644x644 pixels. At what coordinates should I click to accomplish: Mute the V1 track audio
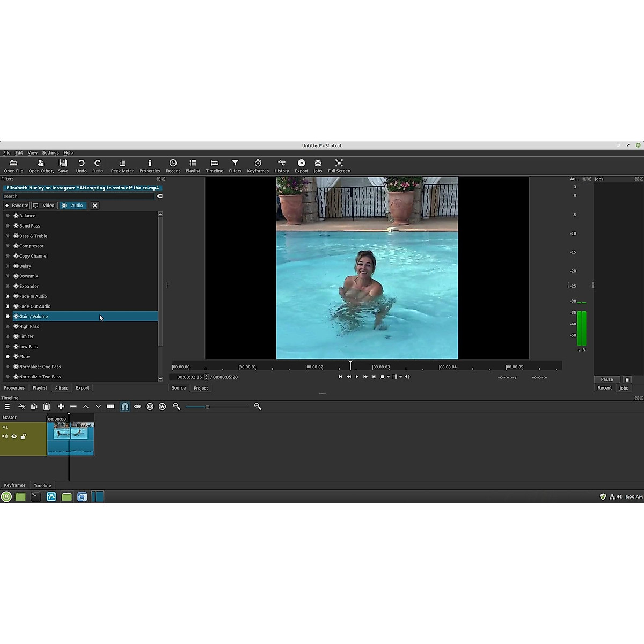(x=5, y=437)
